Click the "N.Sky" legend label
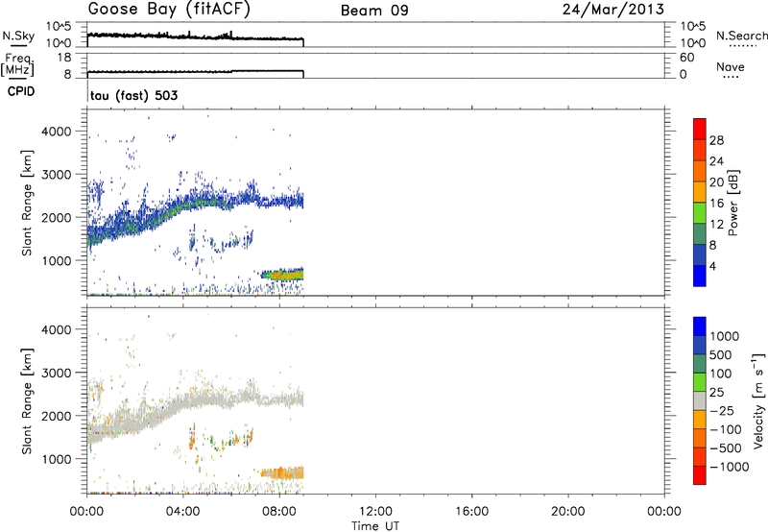The image size is (768, 532). click(x=18, y=36)
